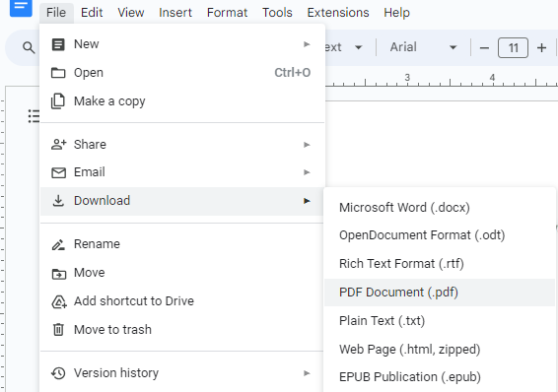Select Share menu entry
This screenshot has height=392, width=558.
pyautogui.click(x=182, y=145)
